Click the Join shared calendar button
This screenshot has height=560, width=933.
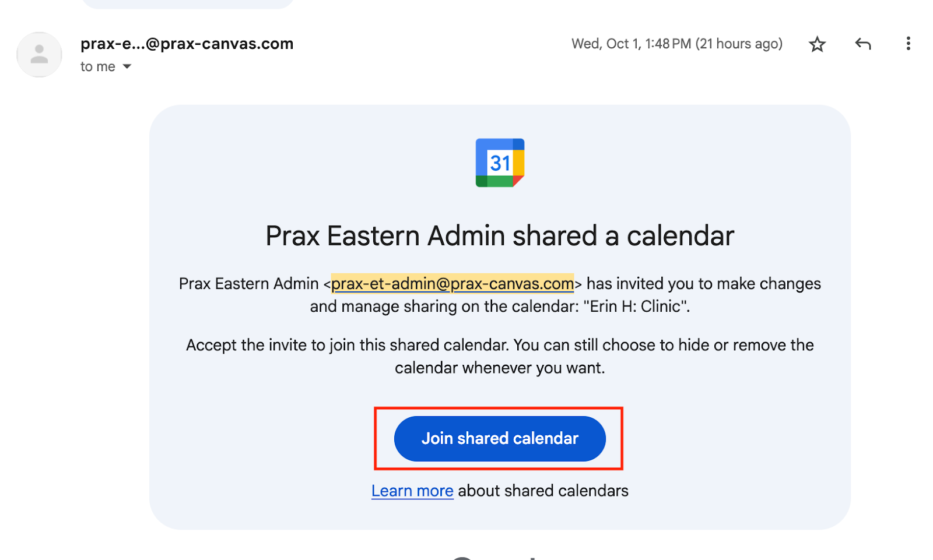[500, 439]
